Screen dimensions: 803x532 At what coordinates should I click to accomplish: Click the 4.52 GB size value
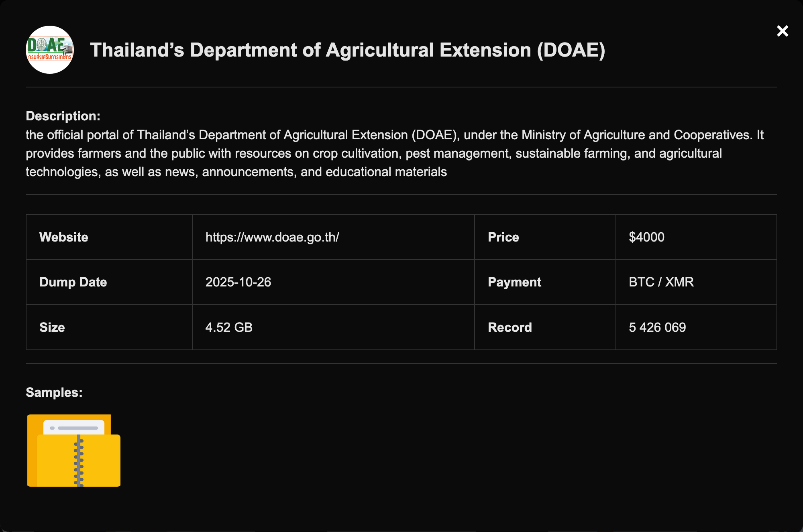[x=229, y=327]
